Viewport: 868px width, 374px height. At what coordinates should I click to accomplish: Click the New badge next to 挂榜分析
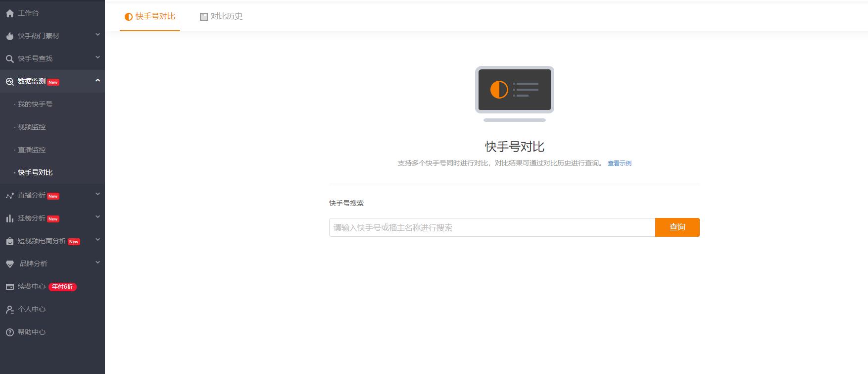(x=53, y=219)
